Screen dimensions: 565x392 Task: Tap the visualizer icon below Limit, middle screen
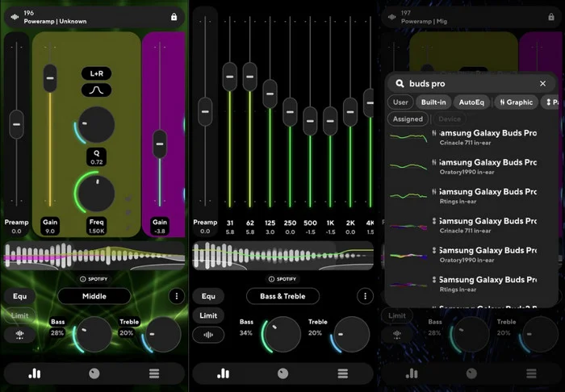point(208,335)
